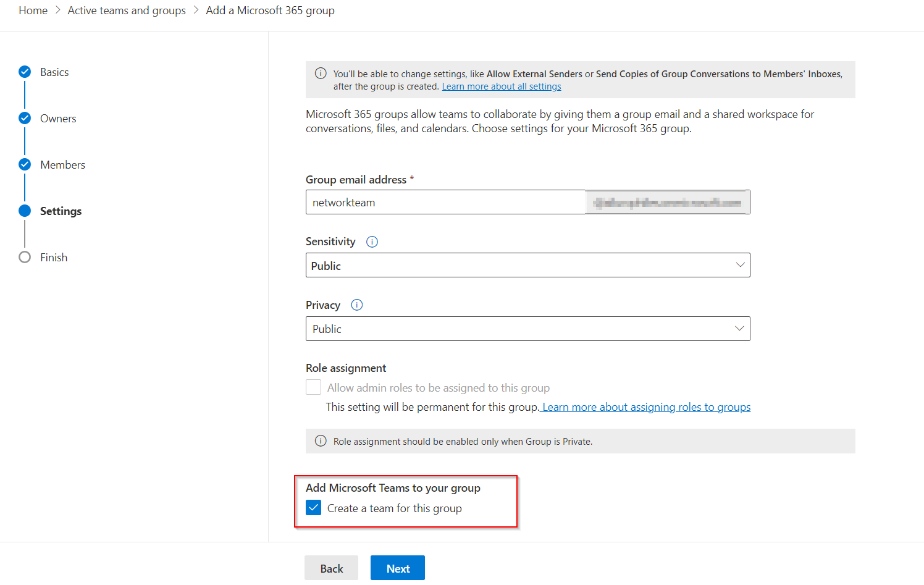This screenshot has height=585, width=924.
Task: Click the empty circle beside Finish
Action: point(25,257)
